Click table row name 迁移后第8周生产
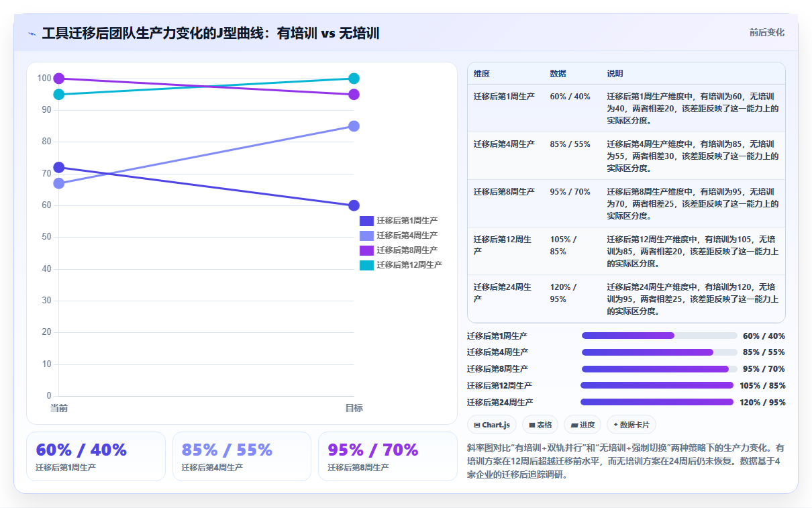The height and width of the screenshot is (508, 812). (x=504, y=192)
